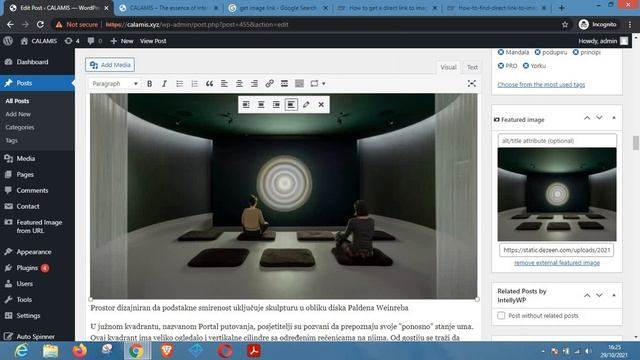640x360 pixels.
Task: Open pending updates indicator in admin bar
Action: [72, 41]
